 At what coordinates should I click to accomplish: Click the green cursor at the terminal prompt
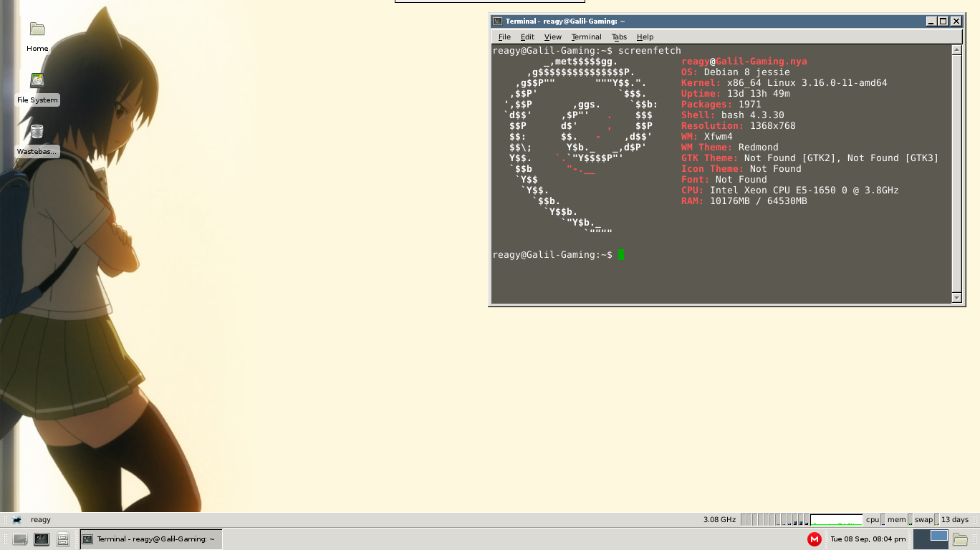coord(621,255)
